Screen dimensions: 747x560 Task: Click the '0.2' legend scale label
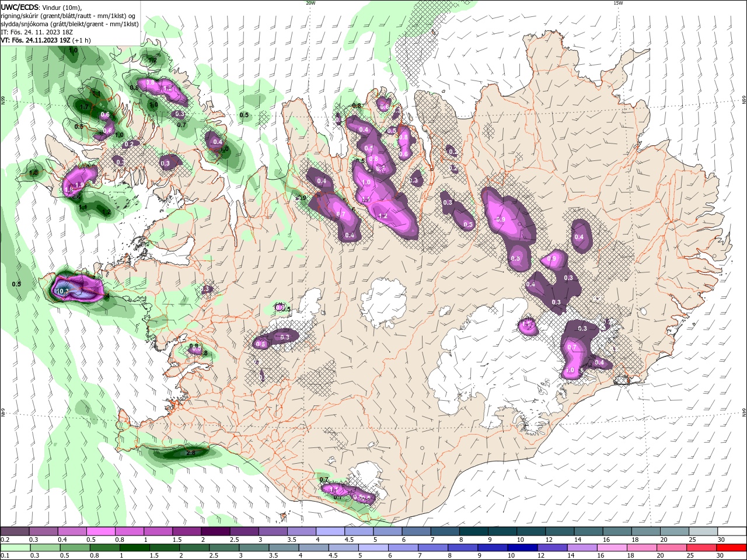point(5,540)
